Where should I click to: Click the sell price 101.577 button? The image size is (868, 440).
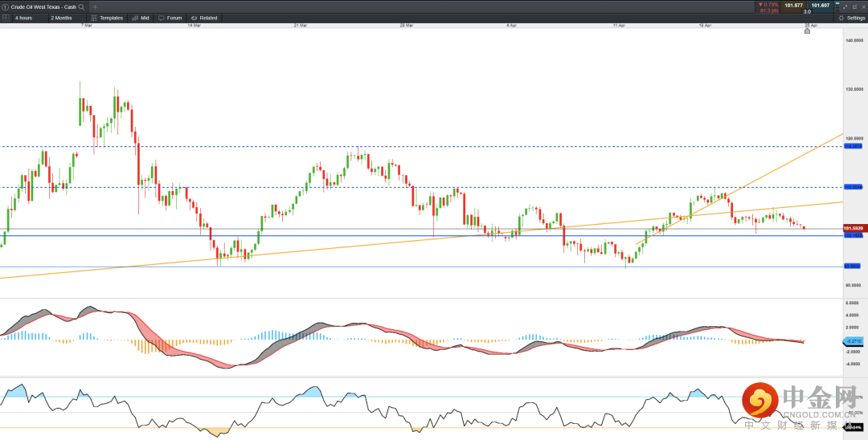(x=793, y=6)
